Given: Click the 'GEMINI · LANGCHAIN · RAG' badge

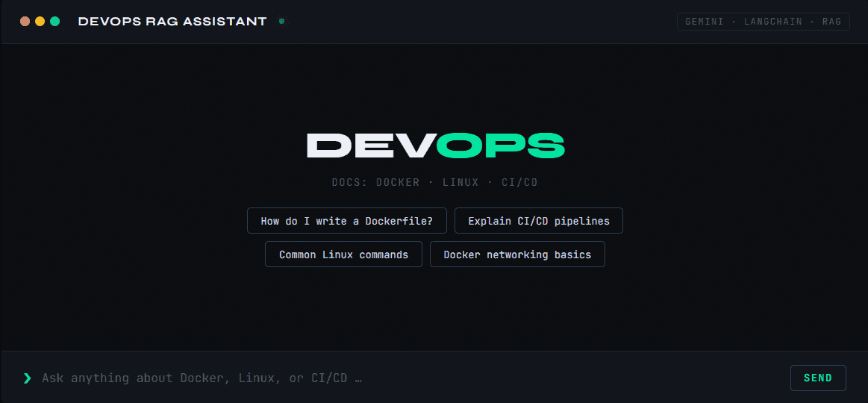Looking at the screenshot, I should tap(764, 22).
